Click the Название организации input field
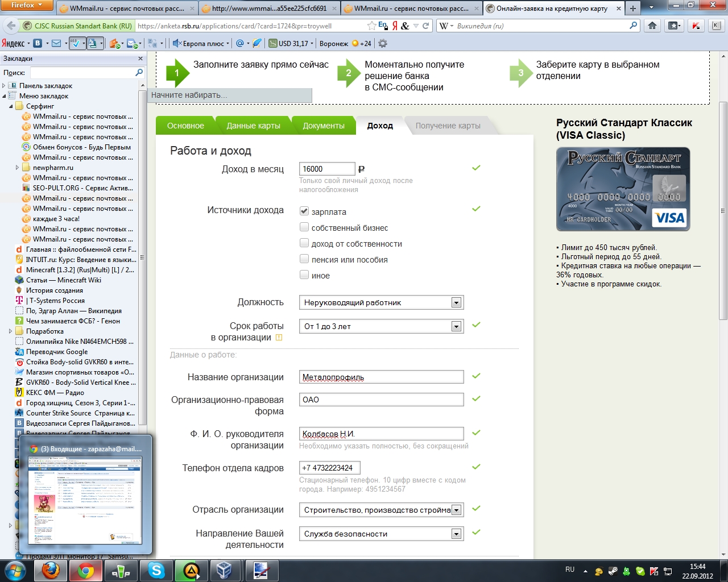The image size is (728, 582). [x=382, y=377]
